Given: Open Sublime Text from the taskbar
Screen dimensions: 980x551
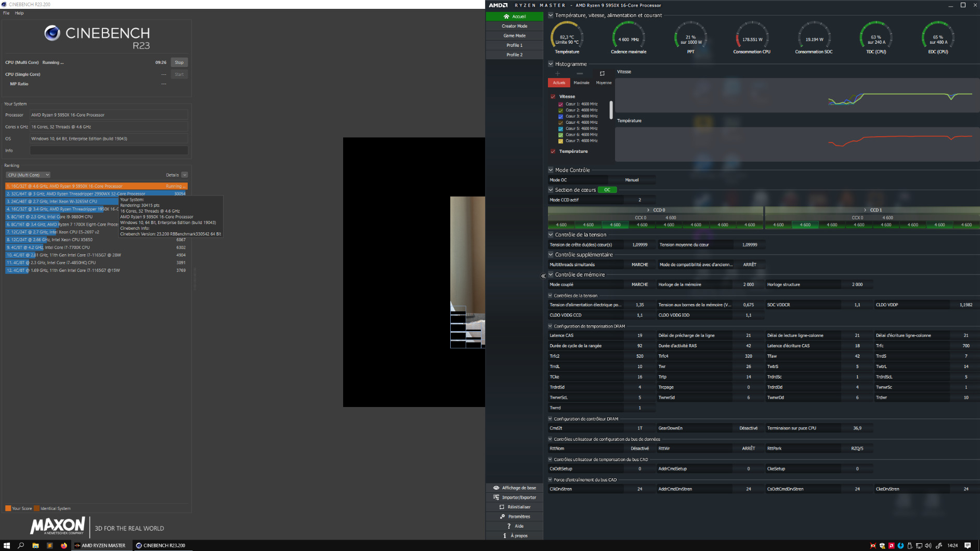Looking at the screenshot, I should tap(50, 545).
